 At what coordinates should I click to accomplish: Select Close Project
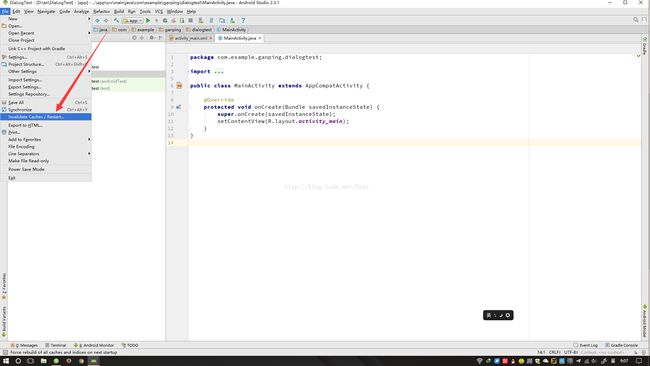click(x=46, y=40)
